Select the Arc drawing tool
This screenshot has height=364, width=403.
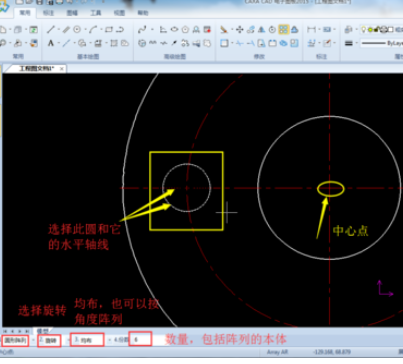point(93,29)
